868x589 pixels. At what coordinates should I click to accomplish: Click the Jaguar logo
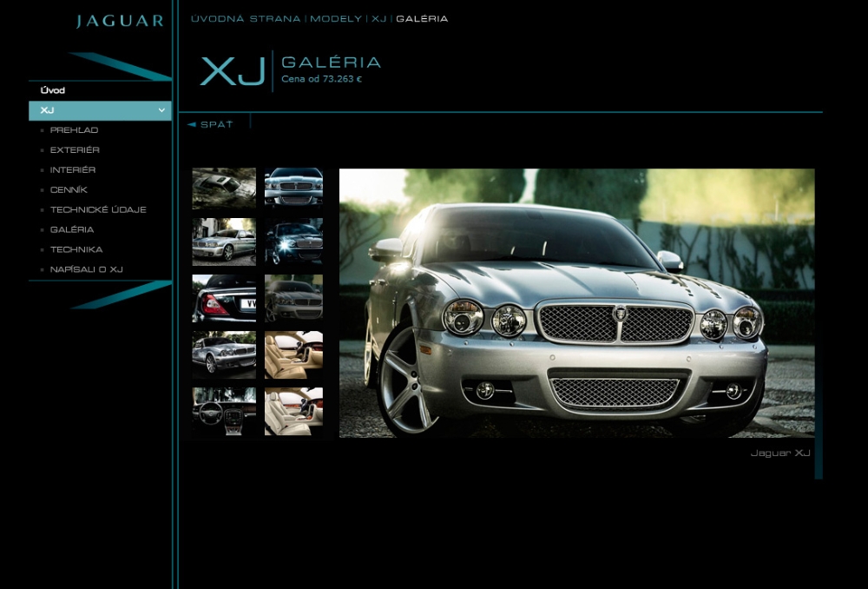(120, 21)
